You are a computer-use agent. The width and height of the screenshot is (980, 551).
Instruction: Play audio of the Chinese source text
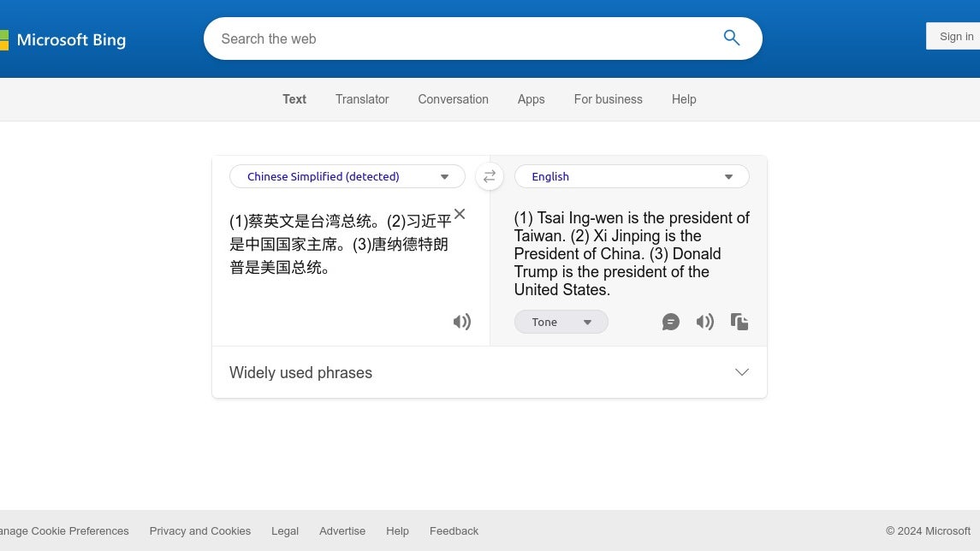[461, 322]
